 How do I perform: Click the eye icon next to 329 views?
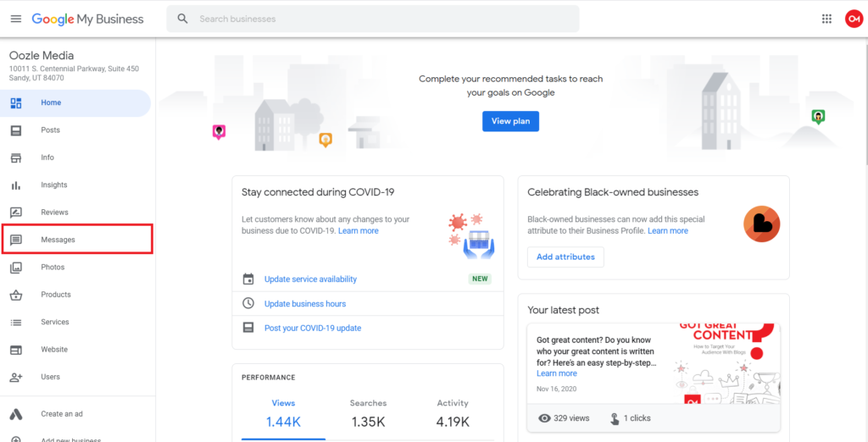click(x=545, y=418)
